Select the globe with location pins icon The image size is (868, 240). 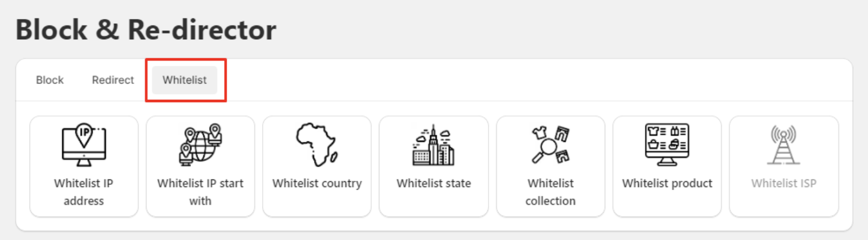pos(200,144)
